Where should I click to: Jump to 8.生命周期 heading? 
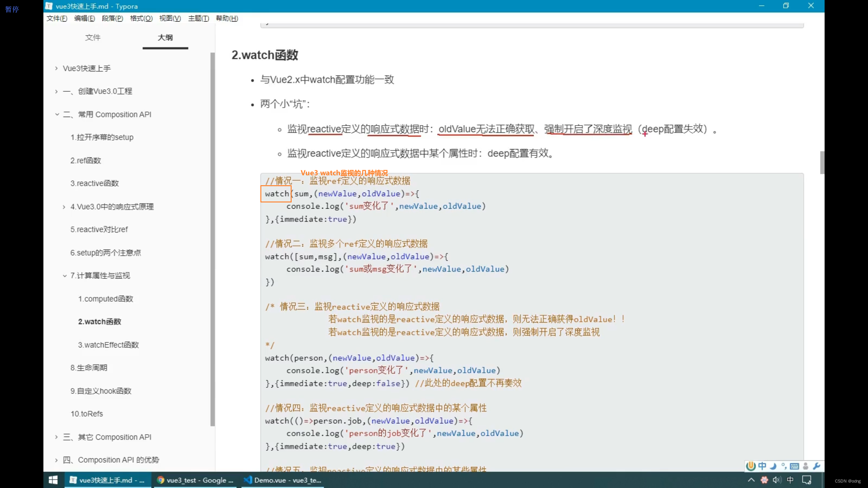pyautogui.click(x=89, y=368)
